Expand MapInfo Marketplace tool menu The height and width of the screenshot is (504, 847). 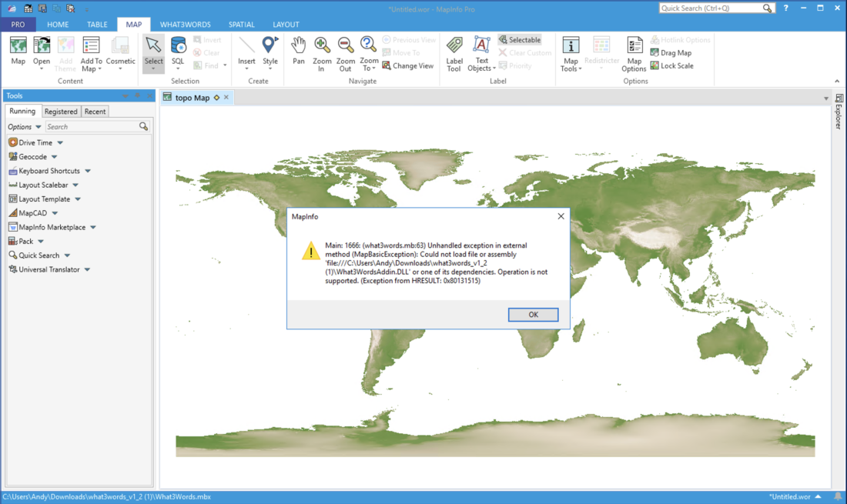coord(93,227)
